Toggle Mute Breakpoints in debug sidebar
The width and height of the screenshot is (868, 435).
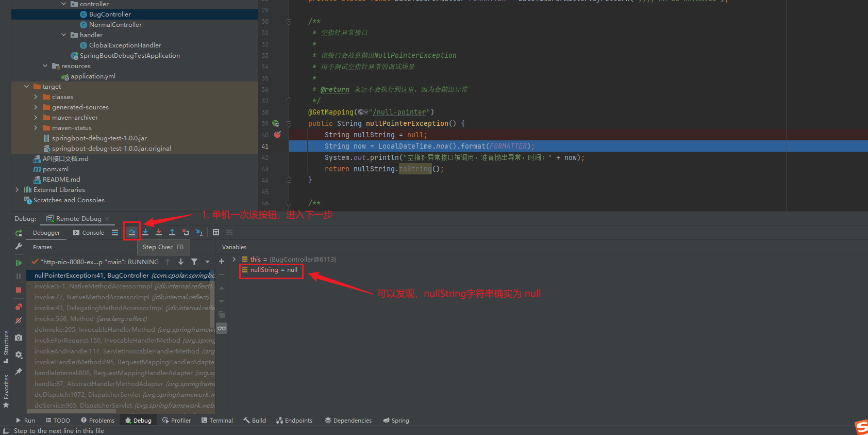click(x=19, y=320)
